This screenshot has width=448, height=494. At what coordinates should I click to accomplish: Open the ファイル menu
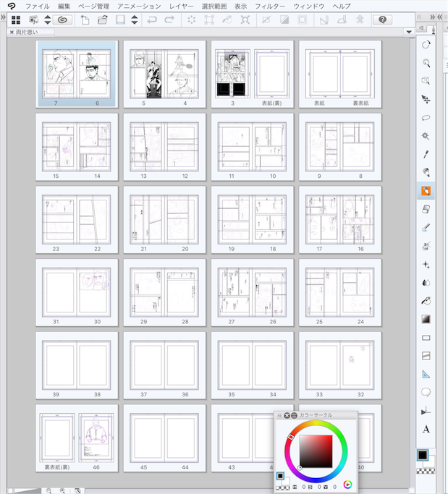point(37,6)
